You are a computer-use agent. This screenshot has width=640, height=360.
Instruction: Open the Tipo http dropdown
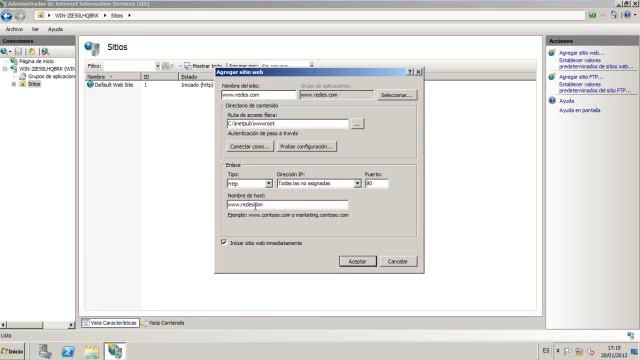pyautogui.click(x=269, y=184)
